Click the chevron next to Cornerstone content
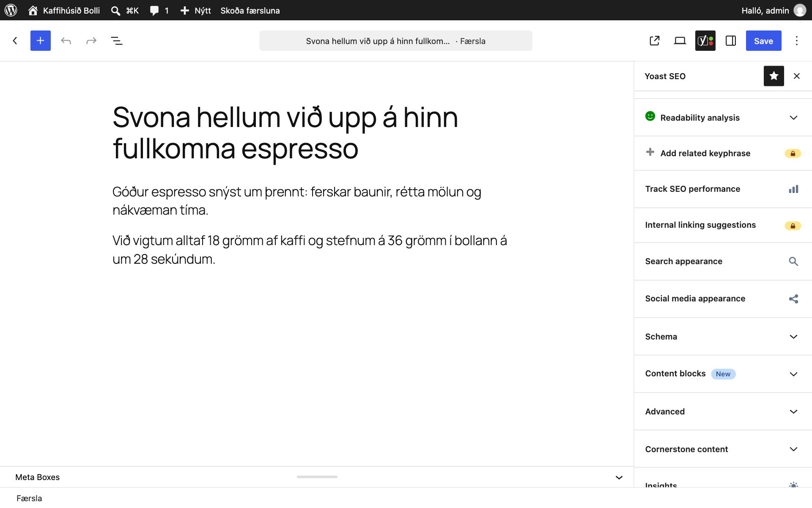The height and width of the screenshot is (508, 812). pos(793,449)
